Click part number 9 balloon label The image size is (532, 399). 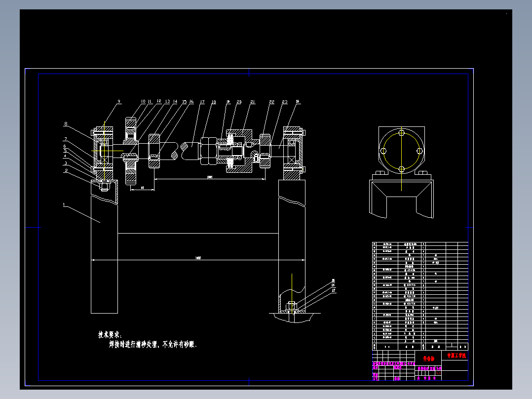(119, 101)
